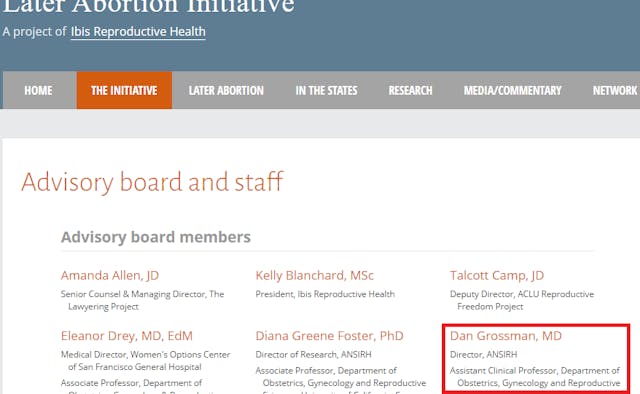Click 'President, Ibis Reproductive Health' text

point(325,294)
